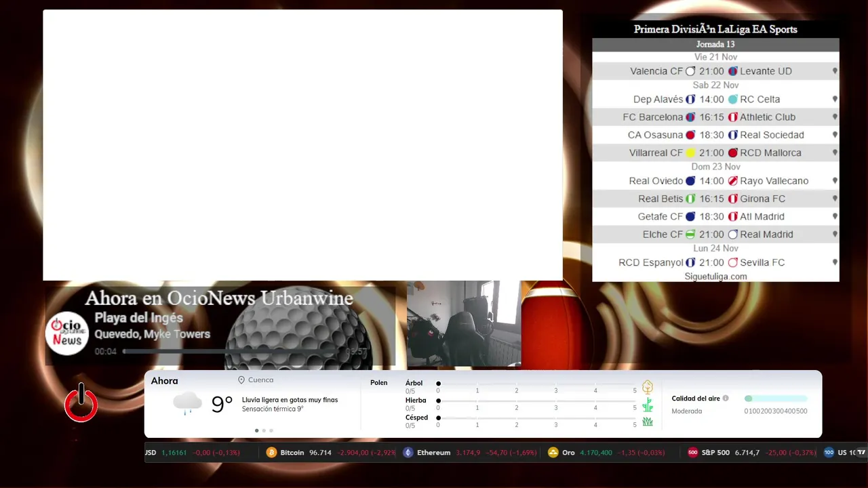Screen dimensions: 868x488
Task: Click the Primera División LaLiga EA Sports title
Action: (715, 29)
